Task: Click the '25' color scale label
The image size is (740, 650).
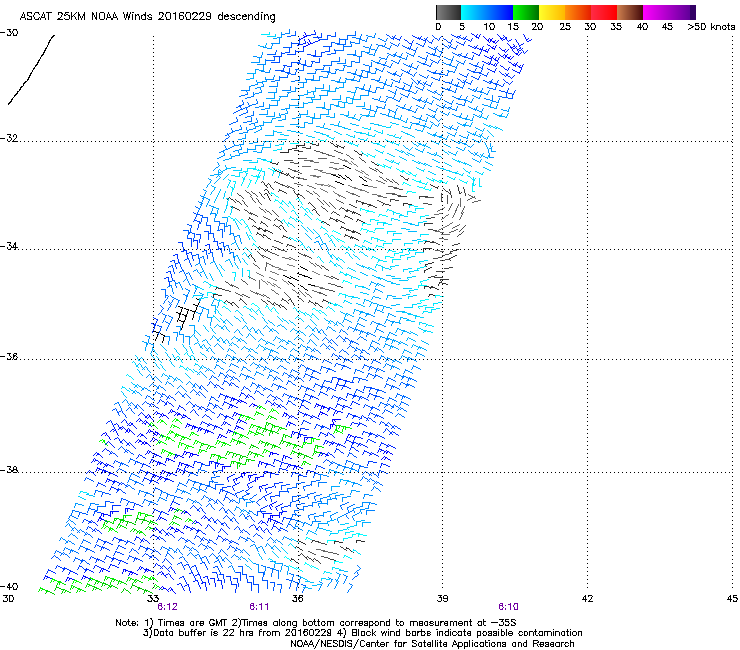Action: pyautogui.click(x=564, y=27)
